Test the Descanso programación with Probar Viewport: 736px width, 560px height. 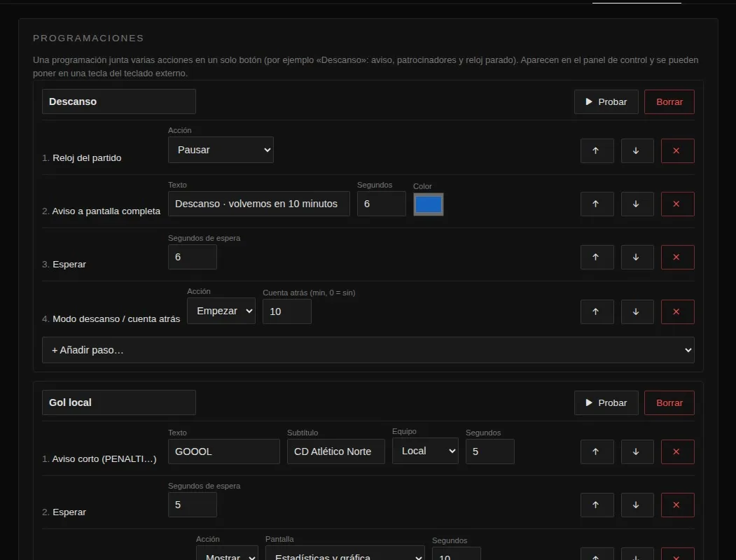tap(606, 101)
